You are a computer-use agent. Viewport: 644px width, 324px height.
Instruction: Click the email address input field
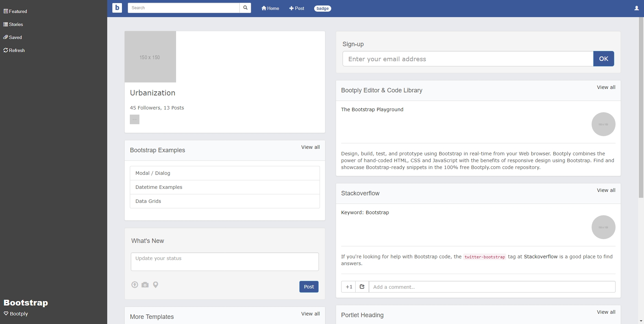(468, 59)
